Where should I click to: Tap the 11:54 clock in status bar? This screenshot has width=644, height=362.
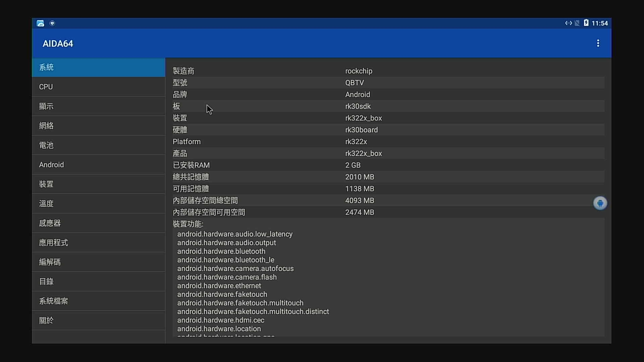coord(600,23)
